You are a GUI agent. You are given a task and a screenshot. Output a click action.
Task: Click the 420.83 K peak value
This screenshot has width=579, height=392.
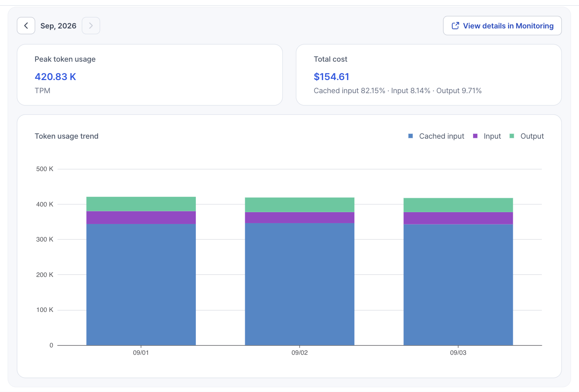pyautogui.click(x=56, y=77)
